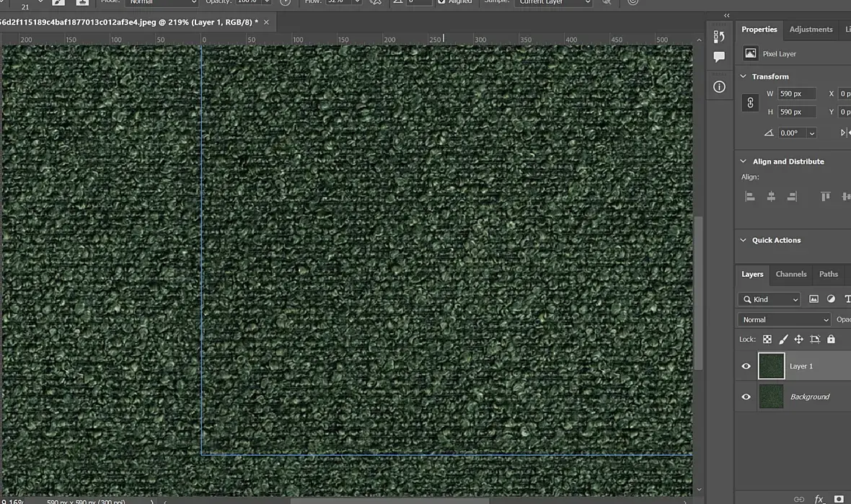Image resolution: width=851 pixels, height=504 pixels.
Task: Collapse the Transform section
Action: click(743, 76)
